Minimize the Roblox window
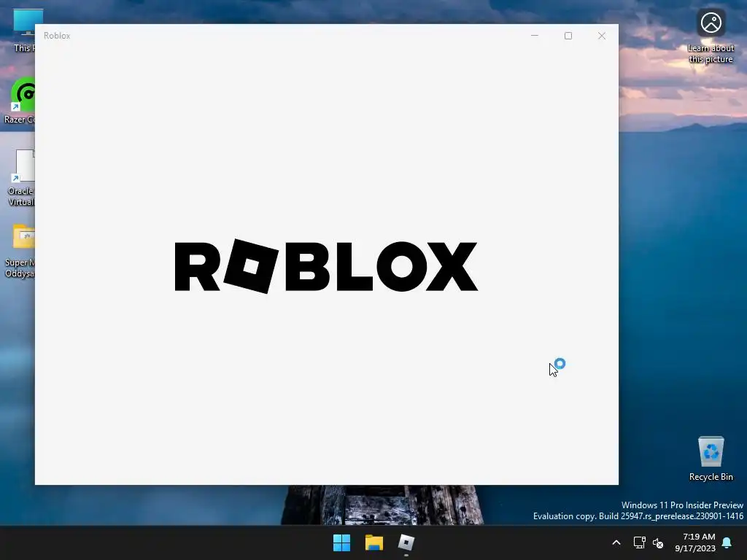 coord(535,36)
